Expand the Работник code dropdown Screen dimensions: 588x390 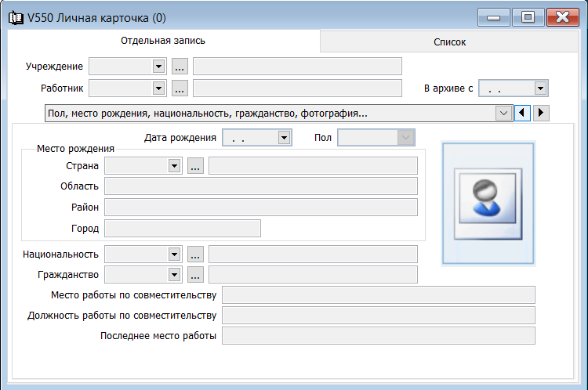pos(158,88)
